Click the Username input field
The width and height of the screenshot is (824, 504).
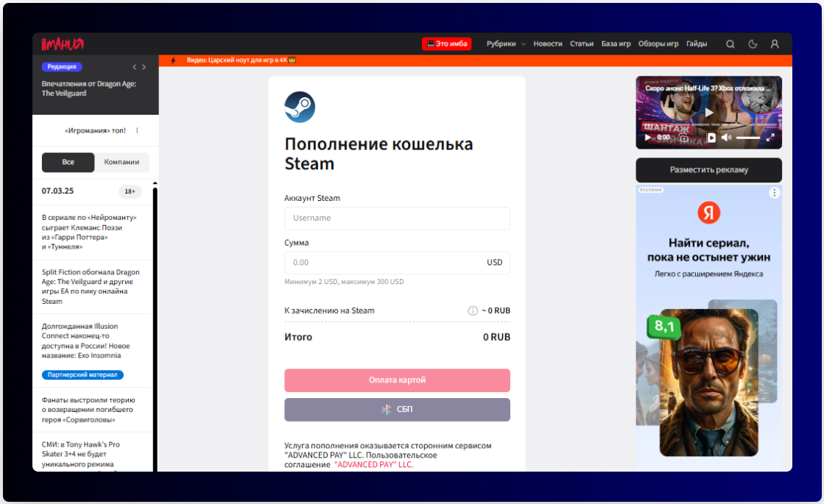[397, 219]
